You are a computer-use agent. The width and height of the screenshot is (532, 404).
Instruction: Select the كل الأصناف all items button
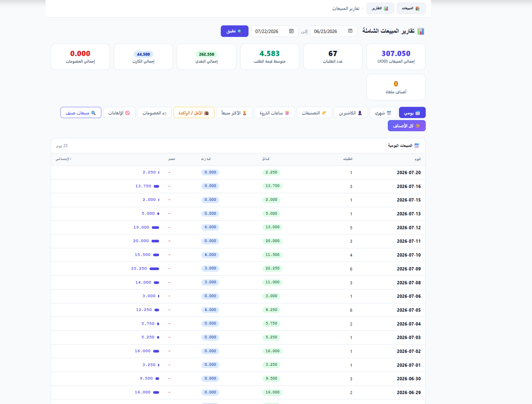407,126
